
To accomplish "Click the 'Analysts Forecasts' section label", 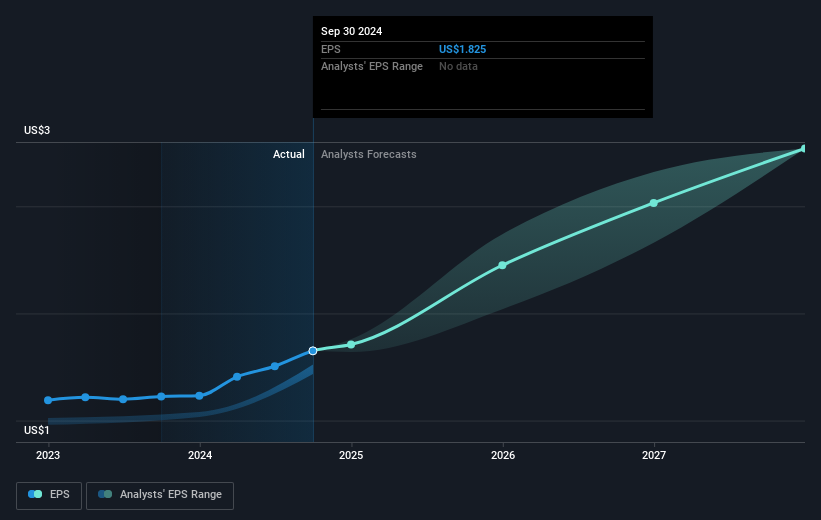I will pos(369,154).
